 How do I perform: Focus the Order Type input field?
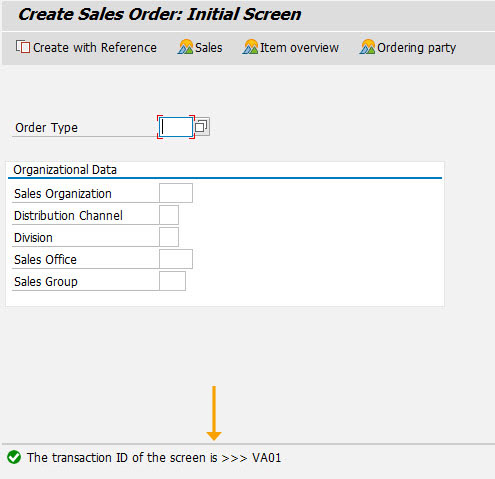[176, 127]
